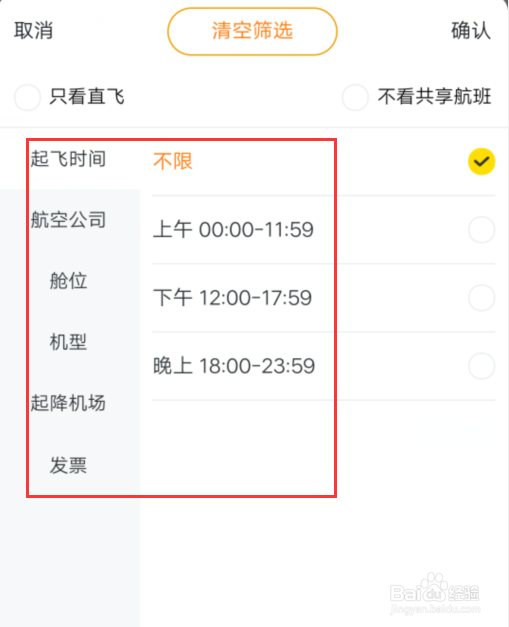Switch to the 航空公司 filter category
The height and width of the screenshot is (627, 509).
68,220
